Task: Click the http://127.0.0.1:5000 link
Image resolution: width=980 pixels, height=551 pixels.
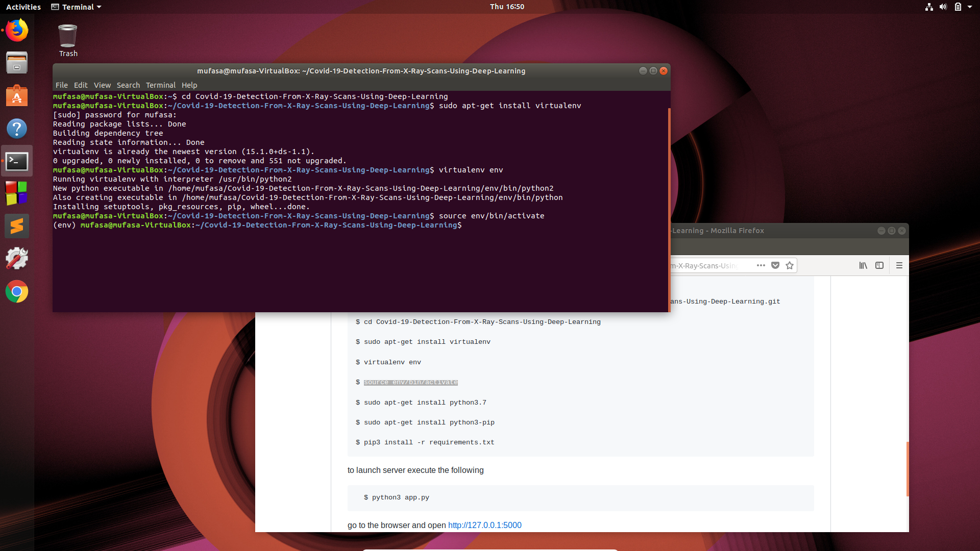Action: tap(484, 525)
